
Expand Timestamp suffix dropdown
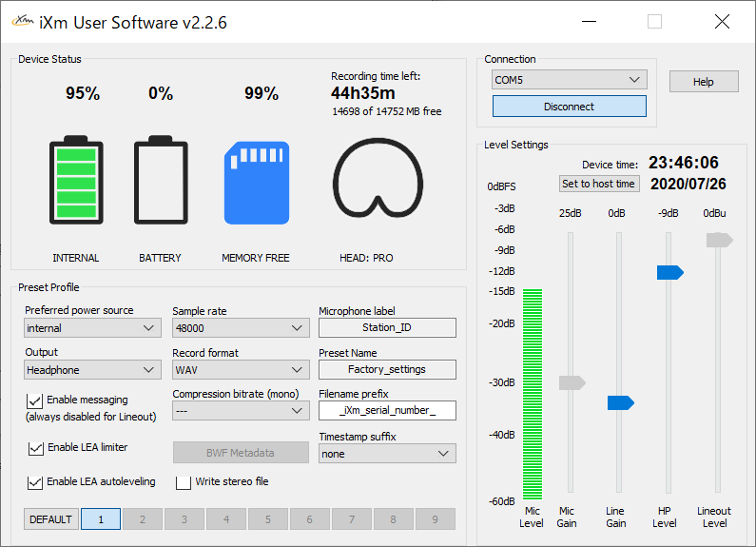coord(387,454)
